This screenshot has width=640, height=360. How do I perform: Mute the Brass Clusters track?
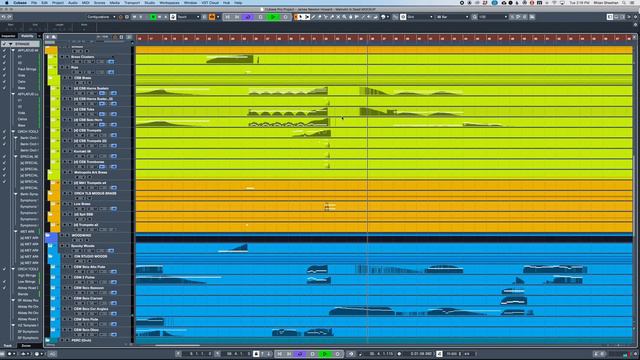63,57
